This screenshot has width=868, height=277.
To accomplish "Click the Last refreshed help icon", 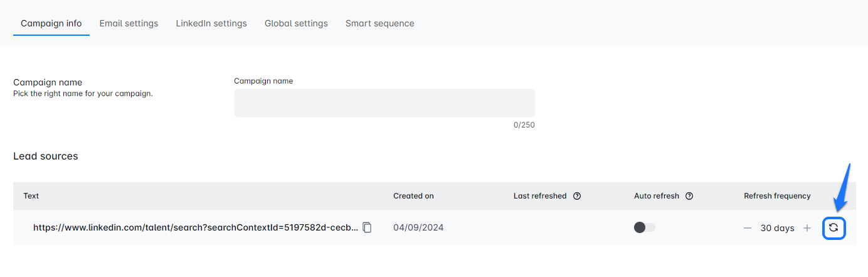I will 577,196.
